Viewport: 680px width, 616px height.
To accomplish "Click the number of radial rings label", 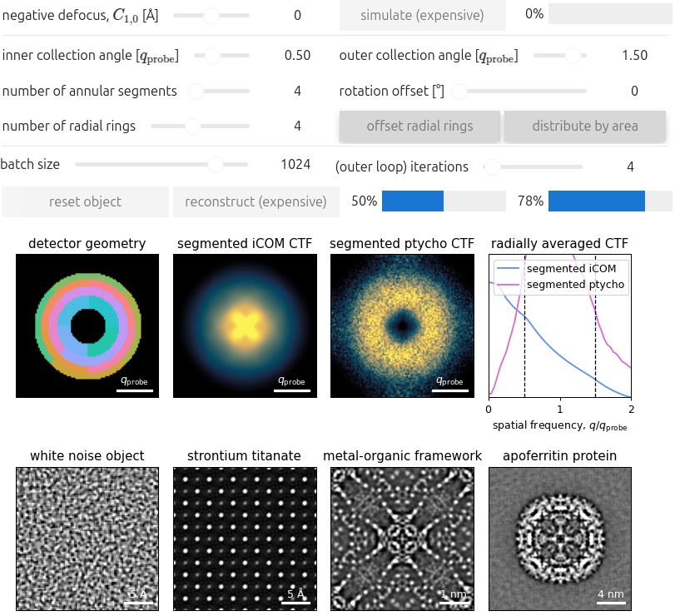I will (x=69, y=127).
